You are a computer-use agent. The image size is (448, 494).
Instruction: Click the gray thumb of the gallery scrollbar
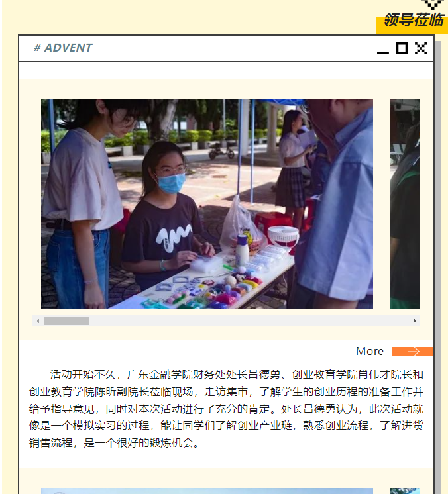point(66,321)
